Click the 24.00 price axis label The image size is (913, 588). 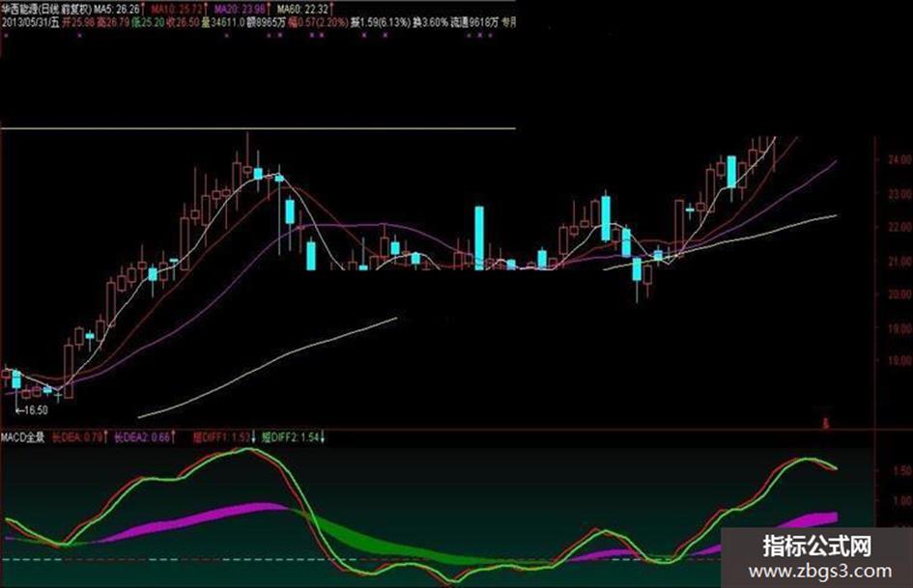pyautogui.click(x=899, y=159)
